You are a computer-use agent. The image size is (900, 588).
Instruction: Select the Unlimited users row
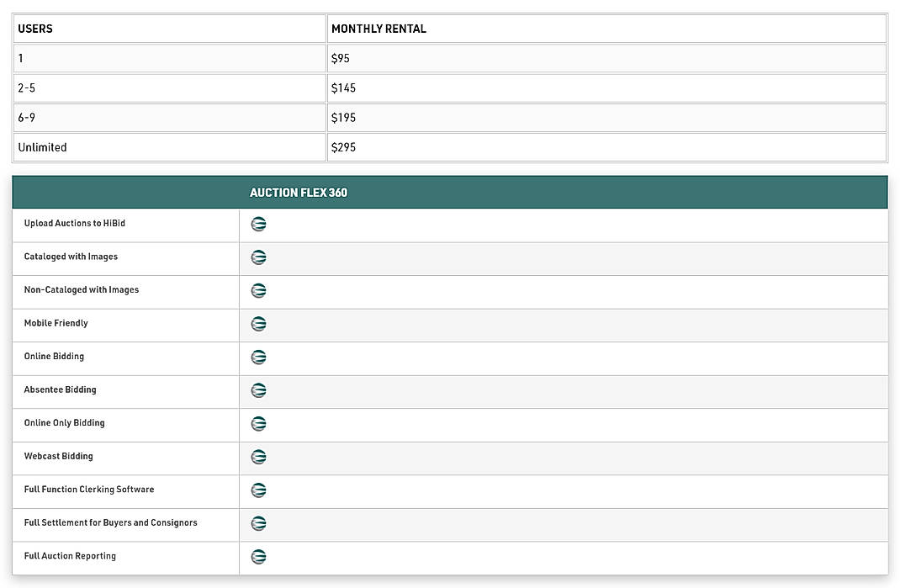pyautogui.click(x=42, y=146)
